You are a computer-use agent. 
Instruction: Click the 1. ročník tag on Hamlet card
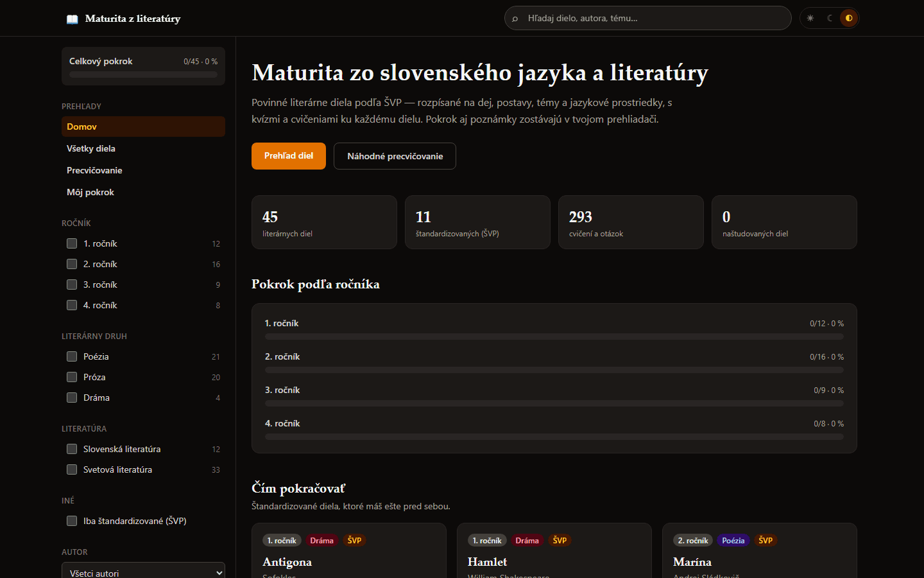pyautogui.click(x=487, y=541)
